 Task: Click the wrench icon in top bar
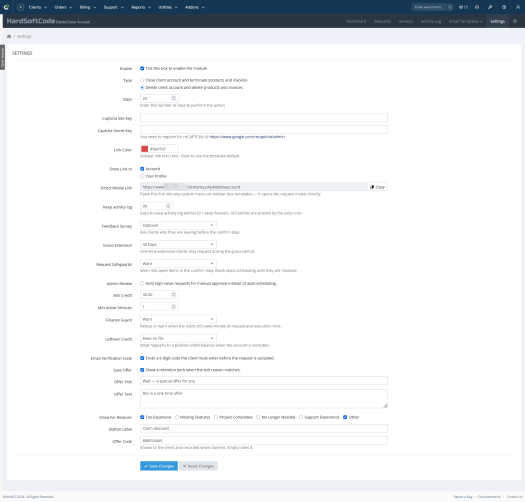pyautogui.click(x=490, y=7)
